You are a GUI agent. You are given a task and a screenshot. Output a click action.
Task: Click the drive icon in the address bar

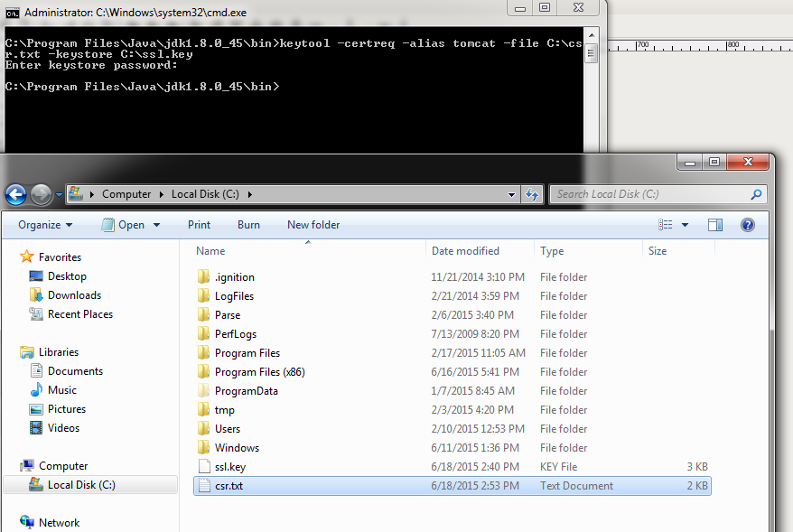click(x=76, y=193)
